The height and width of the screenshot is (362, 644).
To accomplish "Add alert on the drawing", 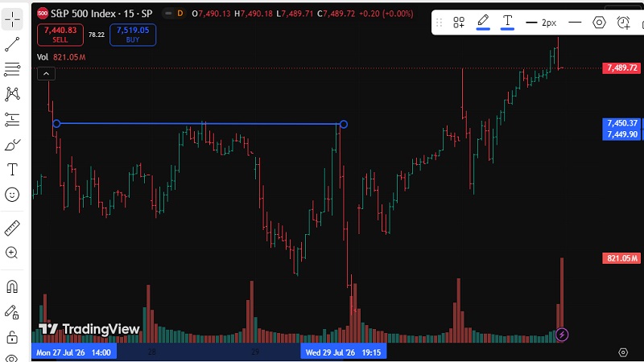I will tap(623, 23).
